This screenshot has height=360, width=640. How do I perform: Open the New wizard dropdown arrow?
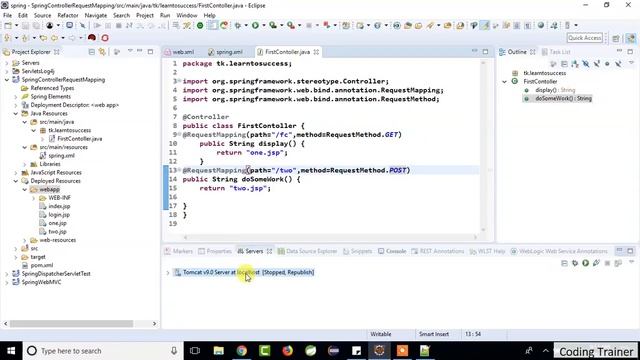click(x=16, y=25)
